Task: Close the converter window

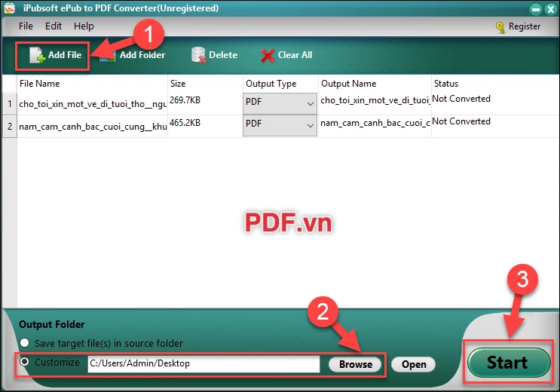Action: point(551,9)
